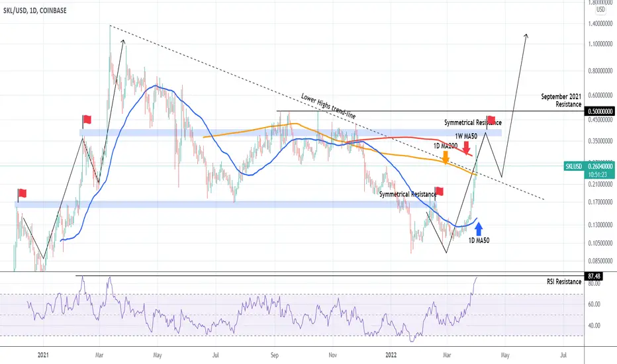Click the 'RSI Resistance' label

[564, 282]
